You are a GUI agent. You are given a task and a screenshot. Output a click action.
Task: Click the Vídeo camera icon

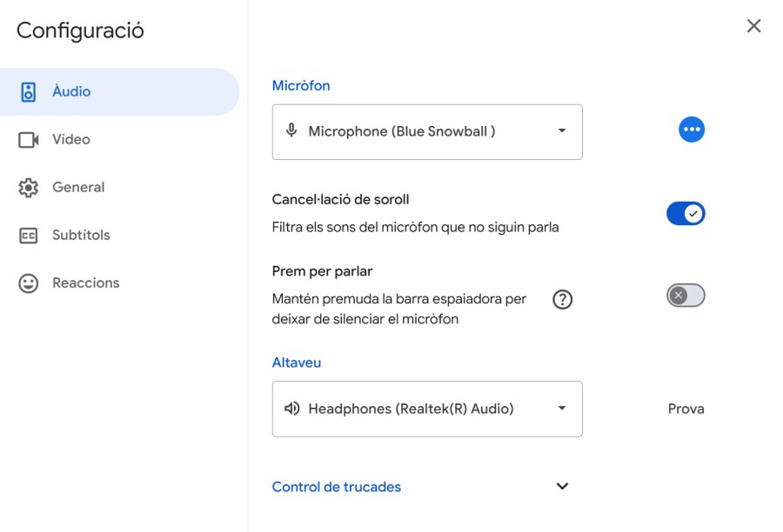tap(29, 140)
